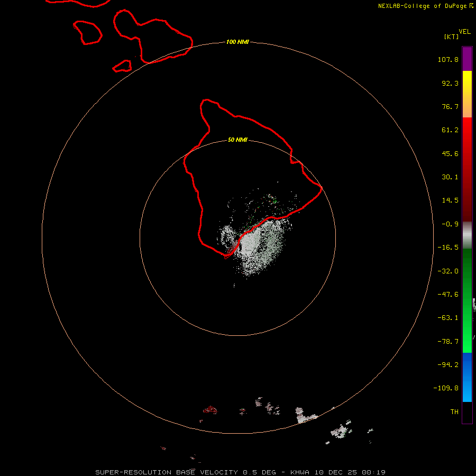Screen dimensions: 476x476
Task: Pick the bright green segment of the color bar
Action: click(x=467, y=300)
